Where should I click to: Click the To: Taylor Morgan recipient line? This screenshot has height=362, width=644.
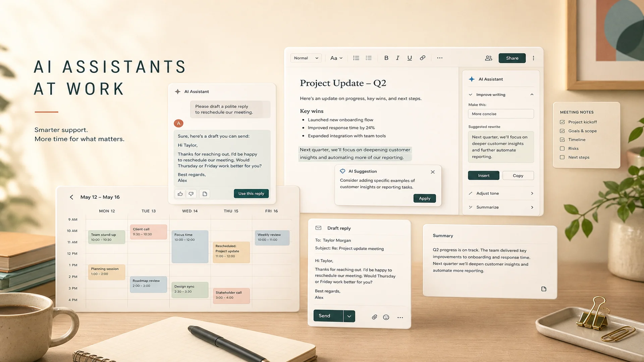(333, 240)
